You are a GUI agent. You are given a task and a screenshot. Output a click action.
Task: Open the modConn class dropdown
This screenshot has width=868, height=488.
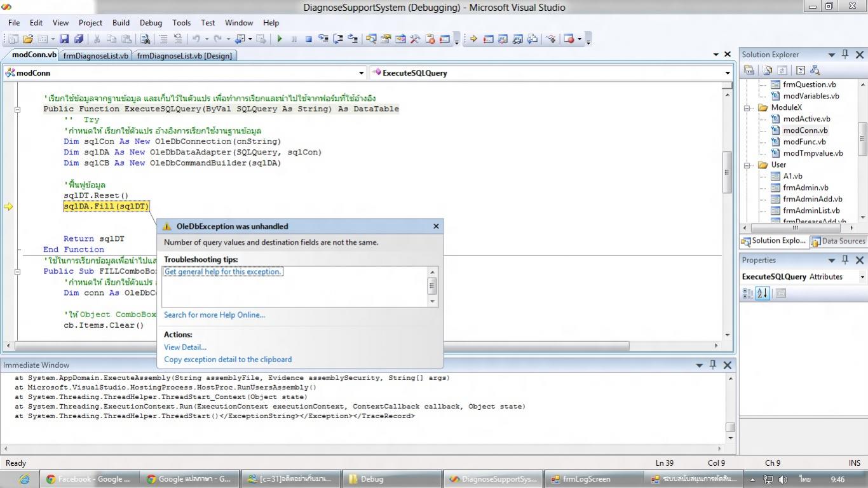pyautogui.click(x=362, y=73)
